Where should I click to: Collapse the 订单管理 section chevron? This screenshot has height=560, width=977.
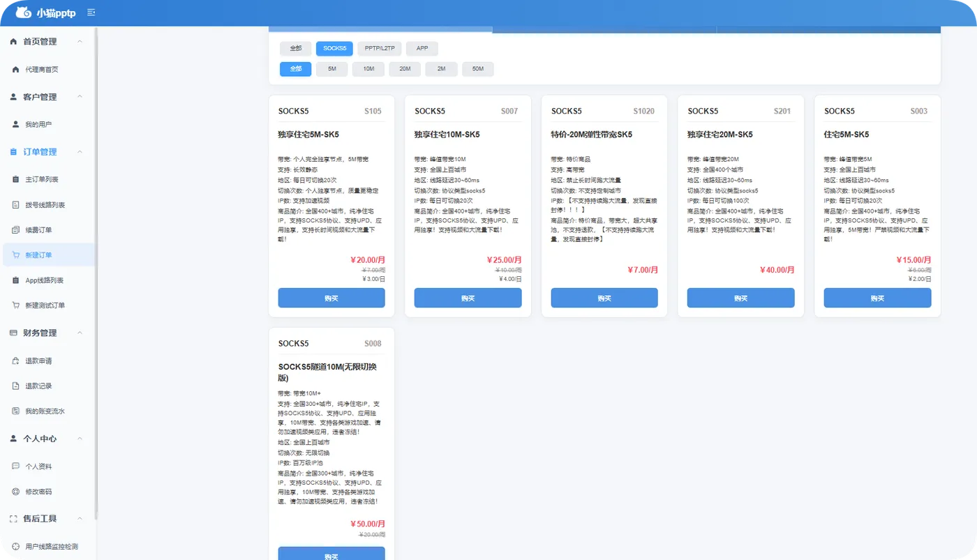80,152
